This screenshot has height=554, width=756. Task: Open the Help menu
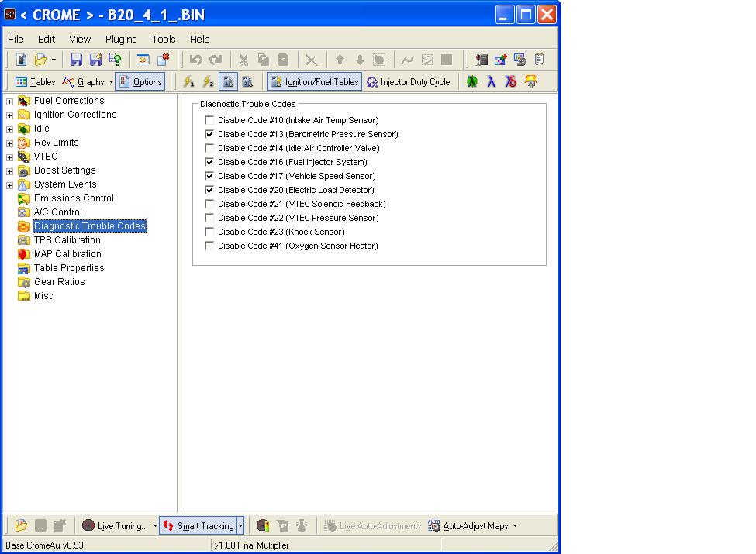coord(199,39)
